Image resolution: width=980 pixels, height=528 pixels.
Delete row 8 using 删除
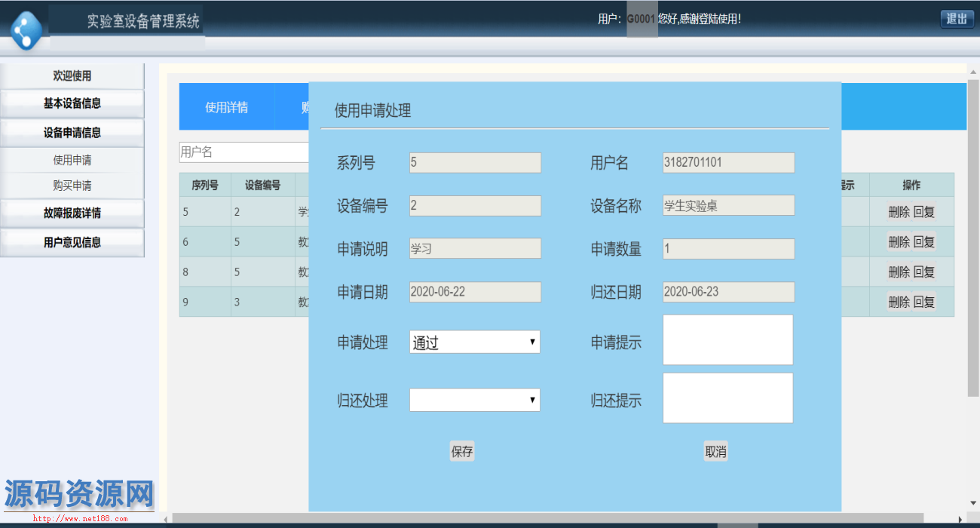pyautogui.click(x=899, y=272)
